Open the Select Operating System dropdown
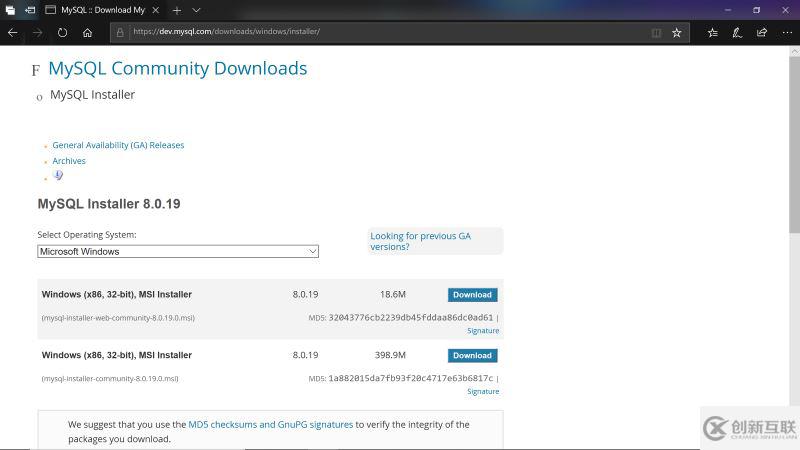Image resolution: width=800 pixels, height=450 pixels. tap(178, 252)
